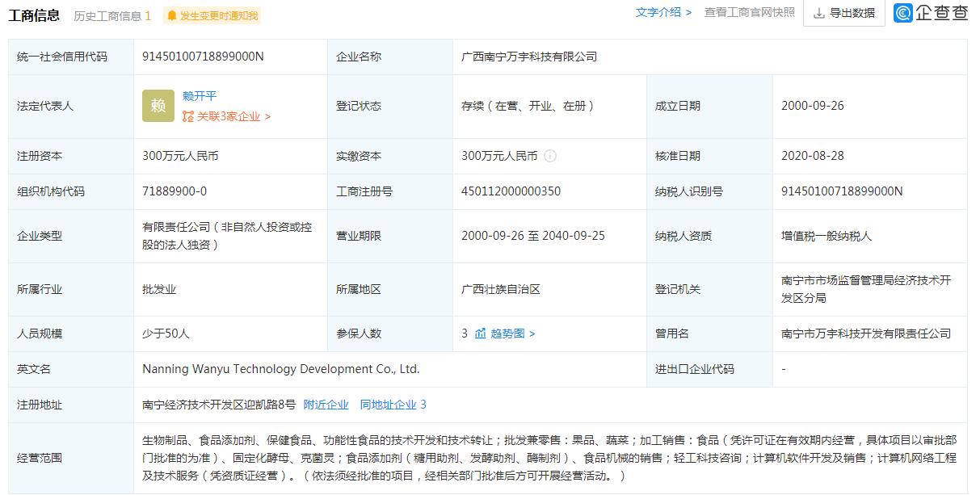Select approval date 2020-08-28
Image resolution: width=980 pixels, height=495 pixels.
click(813, 156)
